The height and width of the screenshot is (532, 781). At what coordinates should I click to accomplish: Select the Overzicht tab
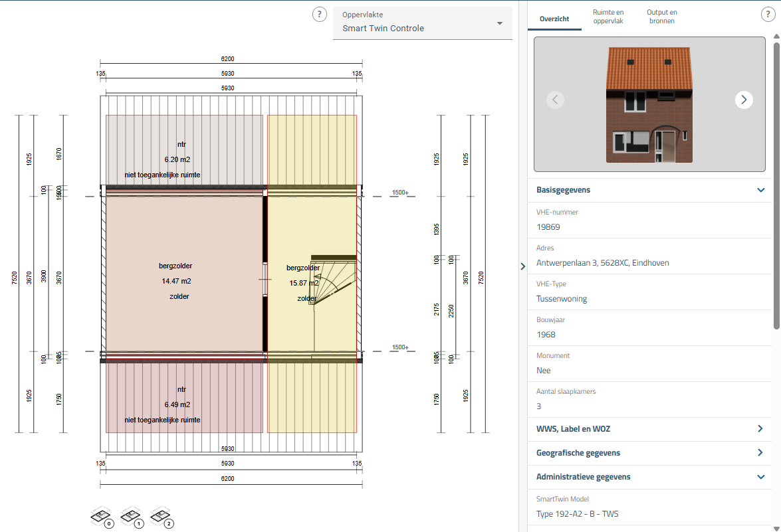[554, 19]
